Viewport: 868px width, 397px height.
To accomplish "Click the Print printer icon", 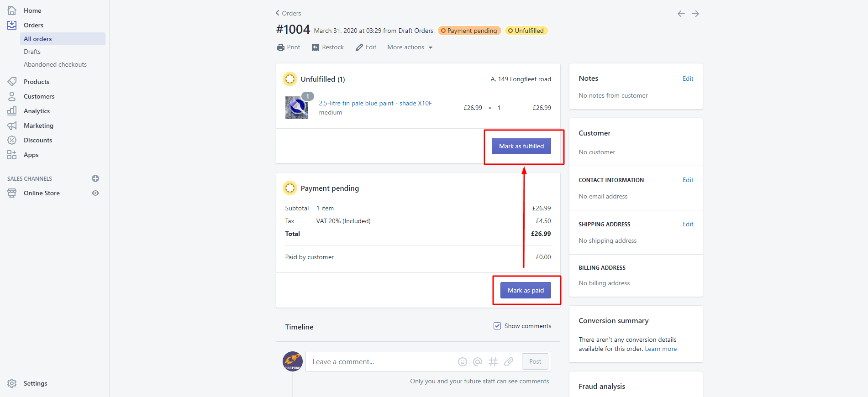I will (281, 47).
